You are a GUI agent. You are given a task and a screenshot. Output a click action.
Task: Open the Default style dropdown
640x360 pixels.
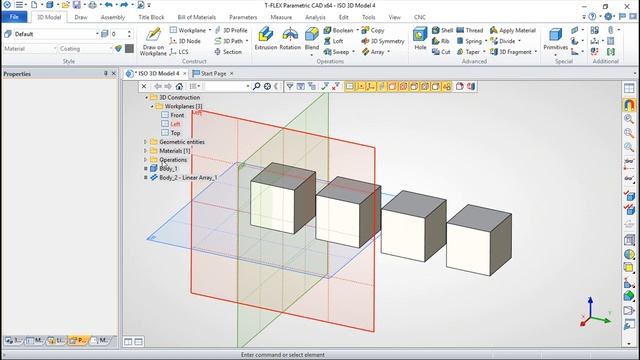(x=97, y=34)
